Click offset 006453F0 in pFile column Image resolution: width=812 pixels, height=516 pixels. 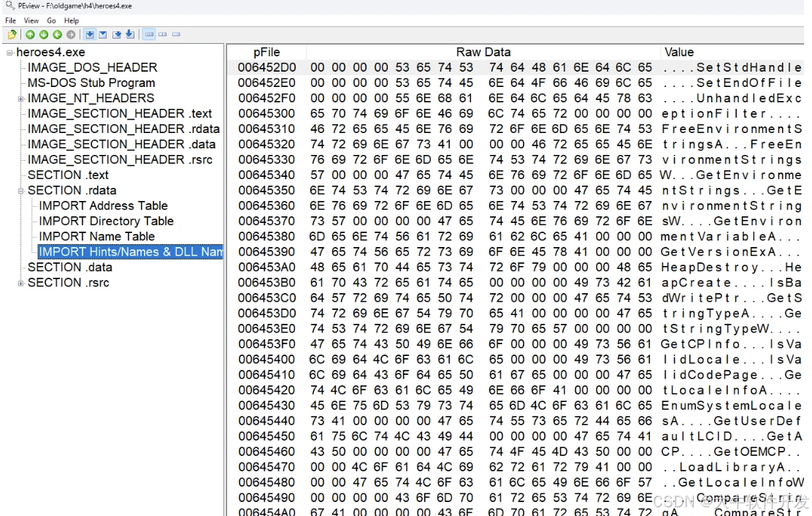pos(267,344)
